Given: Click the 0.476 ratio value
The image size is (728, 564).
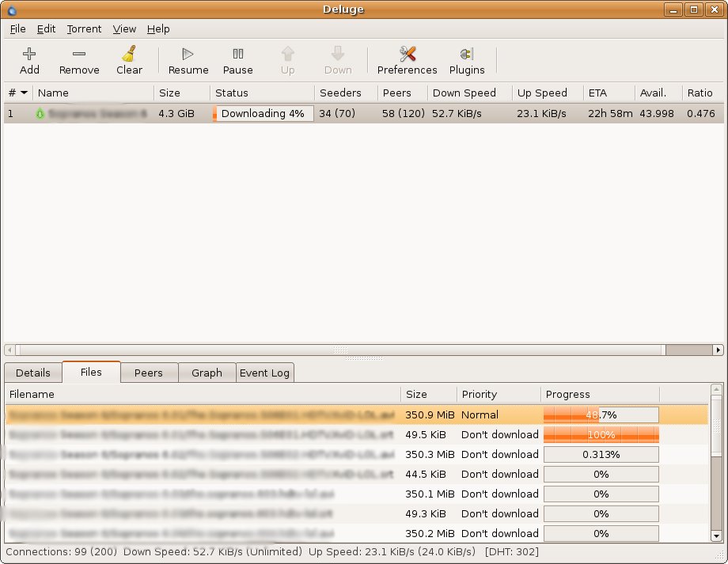Looking at the screenshot, I should click(x=700, y=114).
